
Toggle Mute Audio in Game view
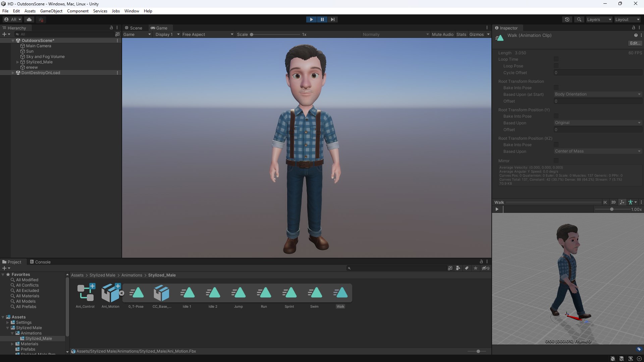442,35
